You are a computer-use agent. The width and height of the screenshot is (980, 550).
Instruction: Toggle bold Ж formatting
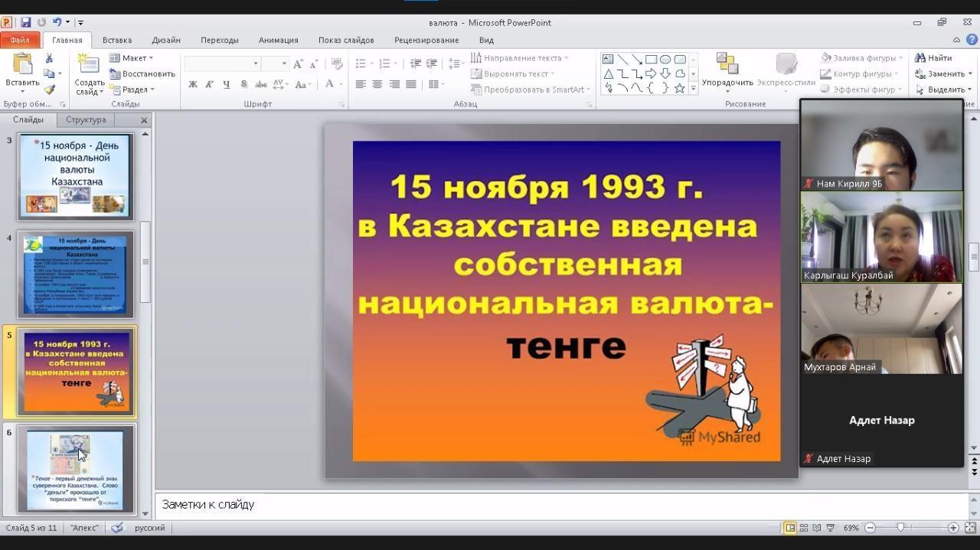tap(193, 84)
